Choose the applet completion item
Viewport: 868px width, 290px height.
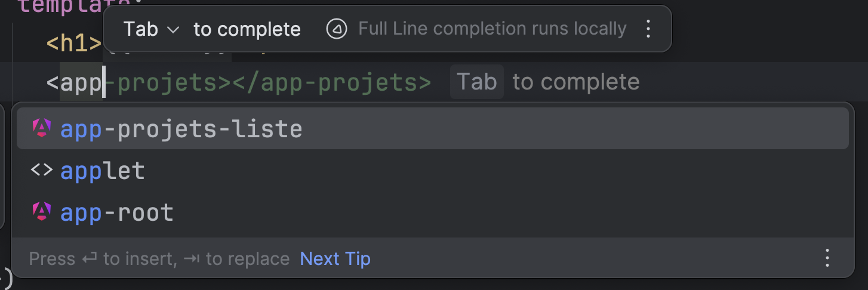432,171
